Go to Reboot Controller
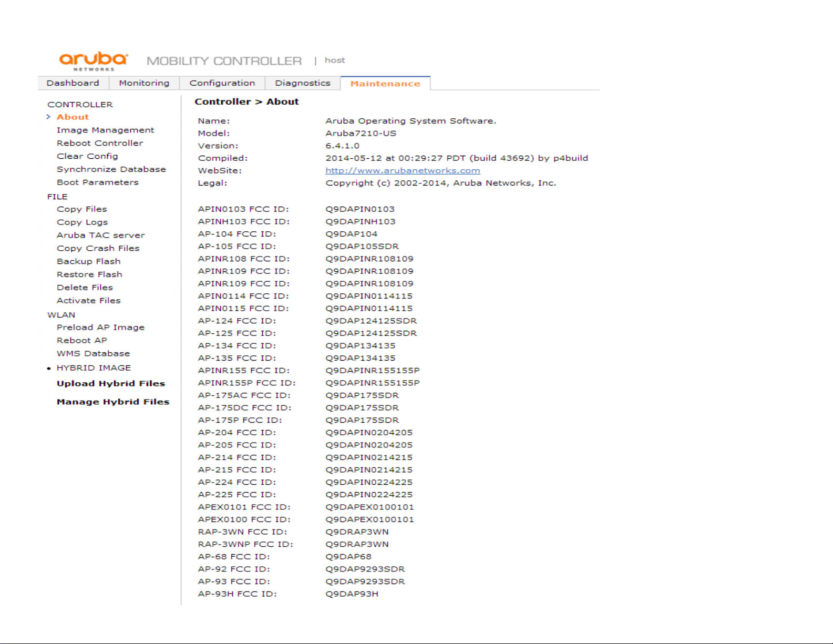Image resolution: width=833 pixels, height=644 pixels. coord(100,143)
